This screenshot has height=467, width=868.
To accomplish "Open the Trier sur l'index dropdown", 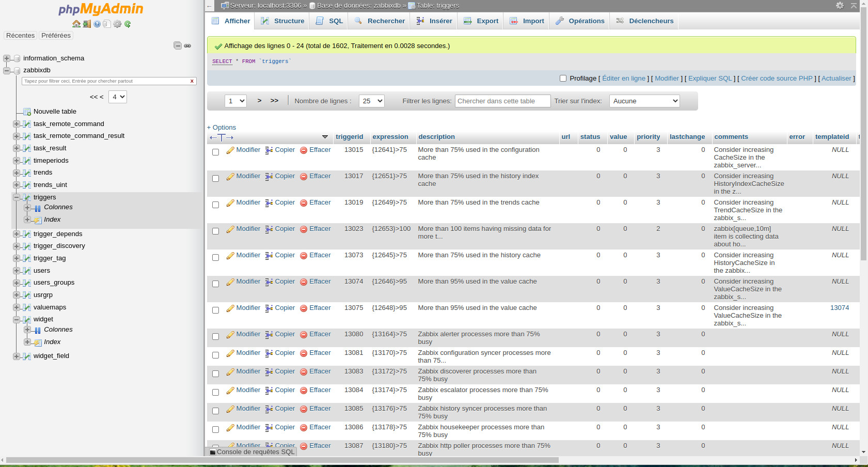I will tap(644, 101).
